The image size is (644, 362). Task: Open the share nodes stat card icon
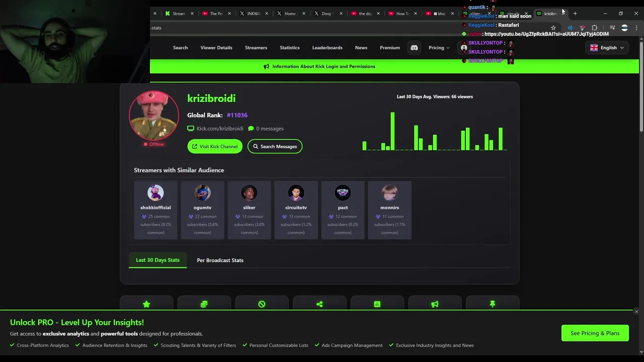[319, 304]
